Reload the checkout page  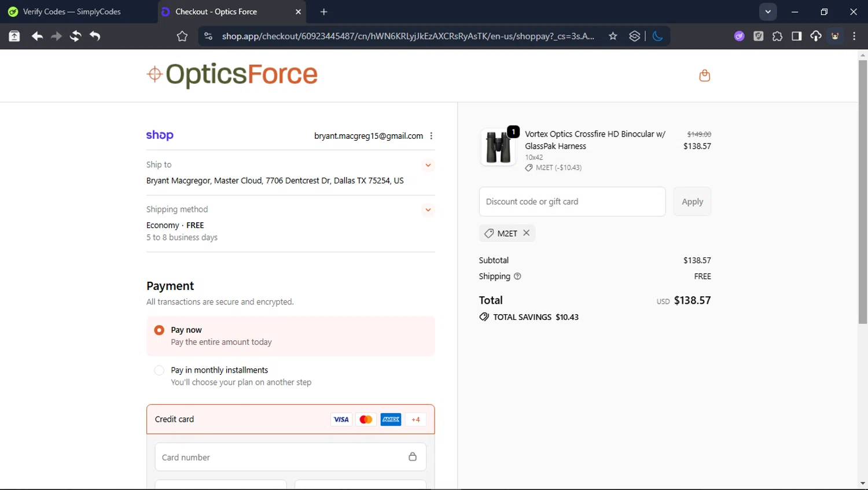[x=75, y=36]
